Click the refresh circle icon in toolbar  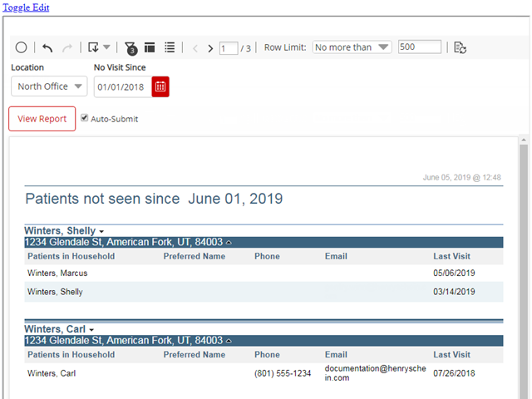click(22, 48)
